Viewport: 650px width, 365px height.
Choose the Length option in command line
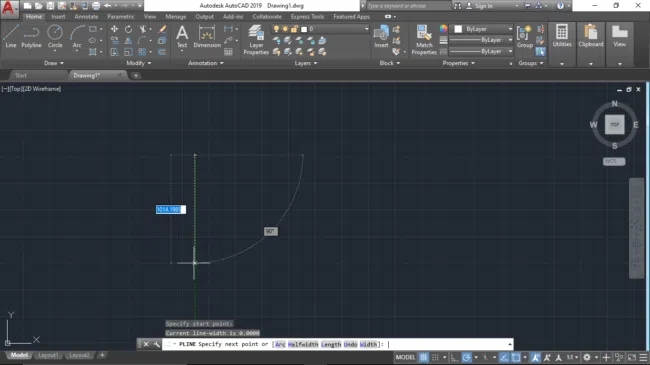pos(331,344)
